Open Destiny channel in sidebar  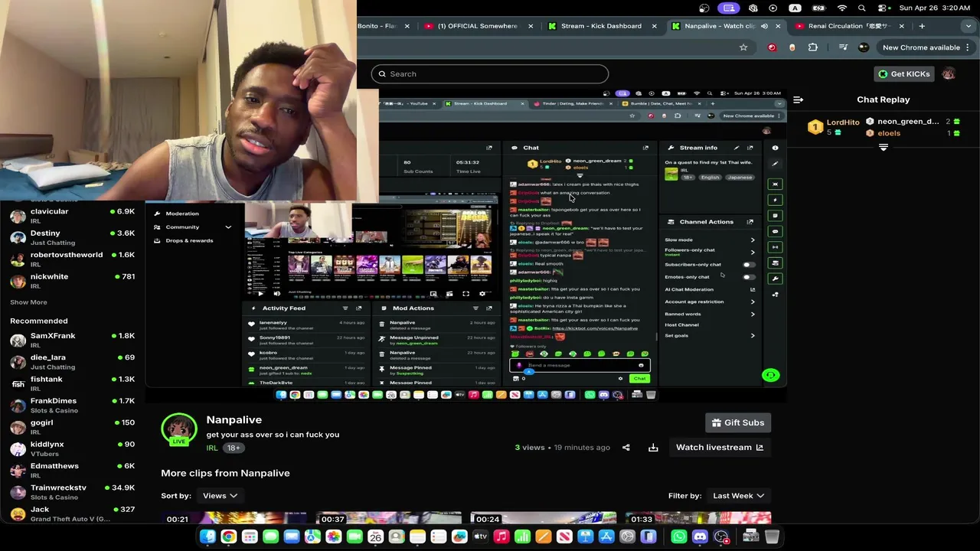pyautogui.click(x=73, y=237)
